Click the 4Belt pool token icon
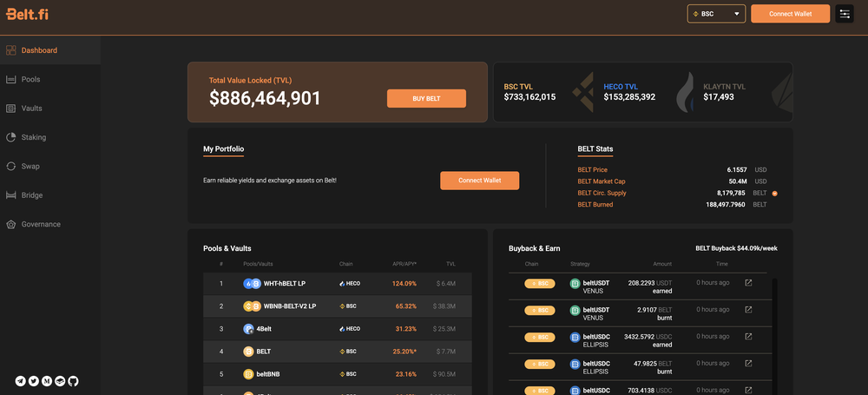Screen dimensions: 868x395 [248, 329]
